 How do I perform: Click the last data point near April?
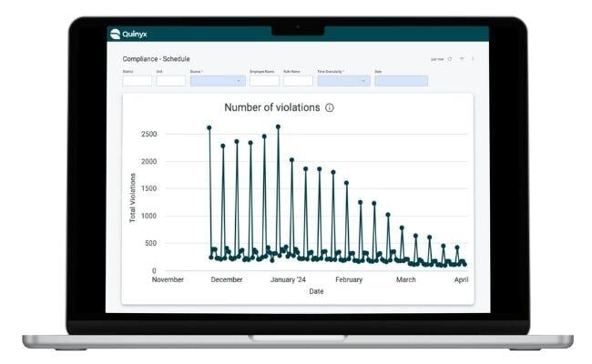click(464, 264)
